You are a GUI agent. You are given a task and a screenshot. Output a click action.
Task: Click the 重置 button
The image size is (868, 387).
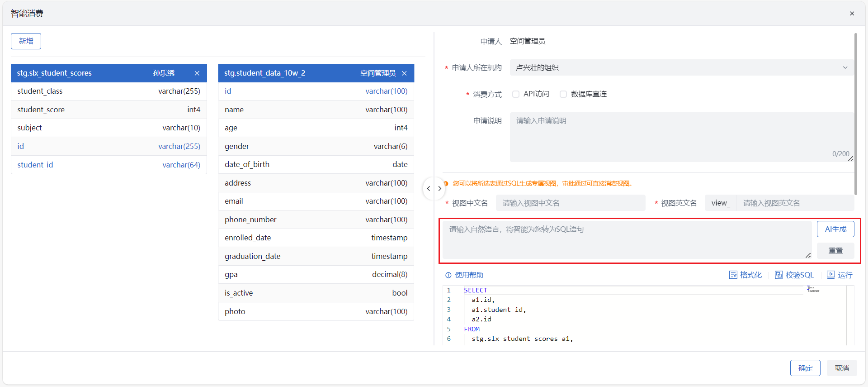[x=835, y=250]
